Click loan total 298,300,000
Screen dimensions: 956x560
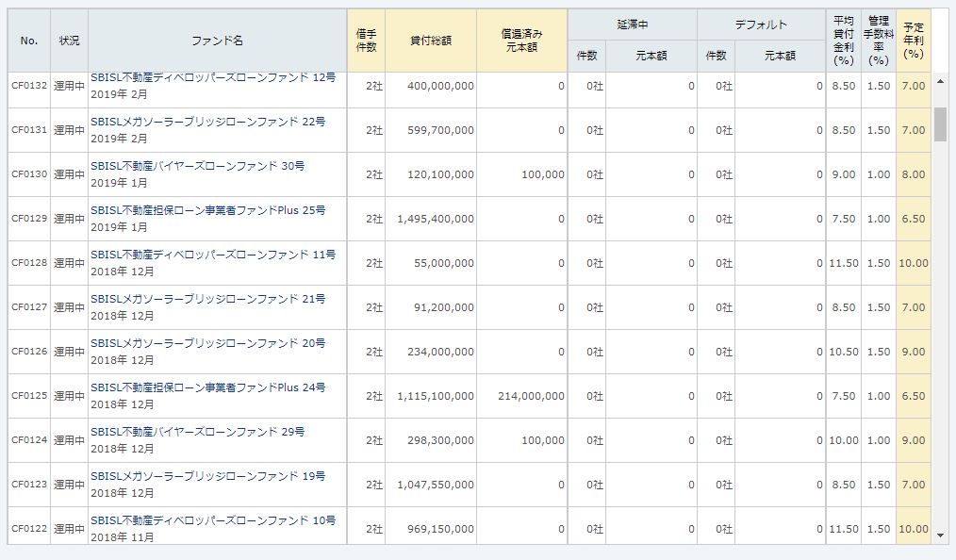[440, 440]
